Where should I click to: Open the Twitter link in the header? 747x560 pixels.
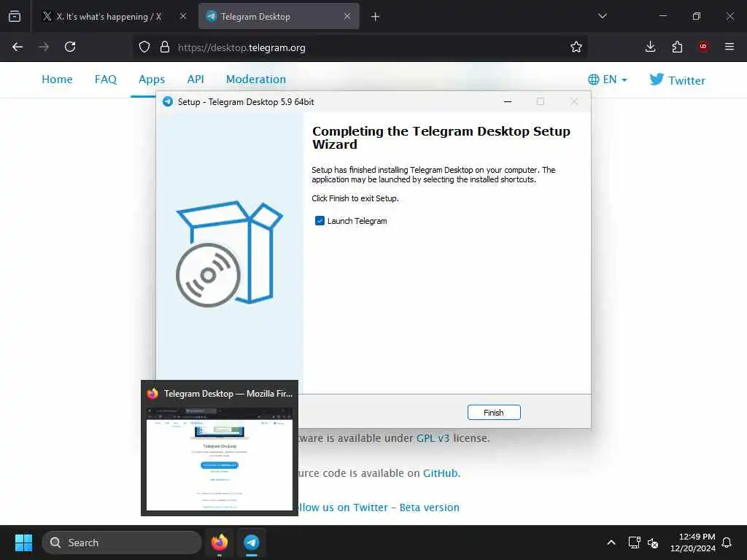677,80
